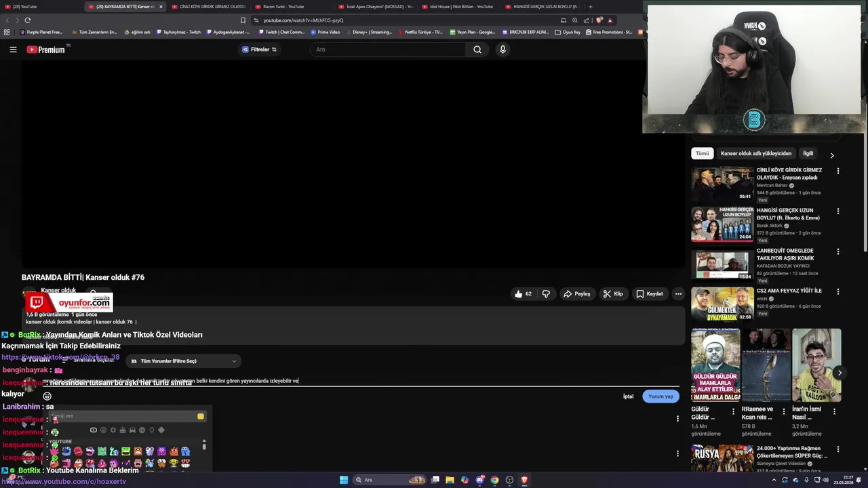The image size is (868, 488).
Task: Open the 'HANGİSİ GERÇEK UZUN BOYLU' video thumbnail
Action: 722,224
